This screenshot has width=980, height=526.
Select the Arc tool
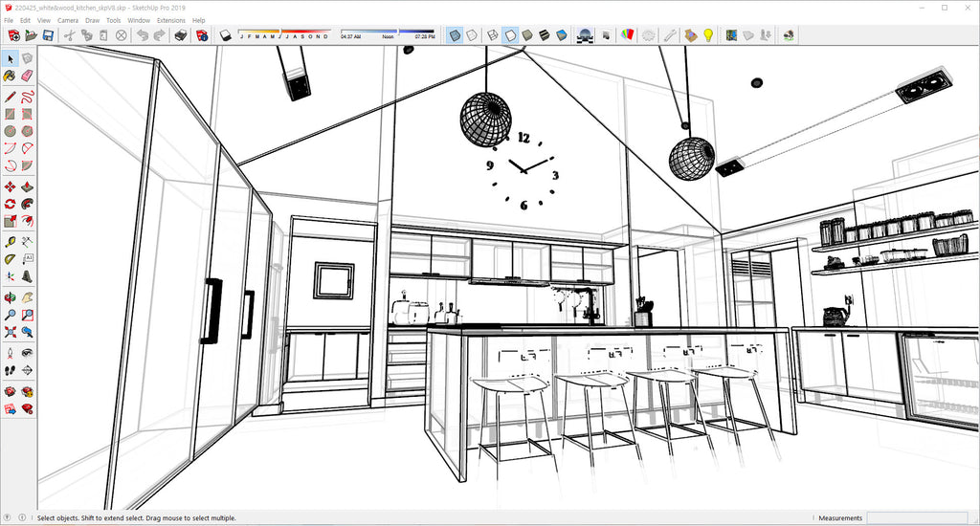(10, 148)
